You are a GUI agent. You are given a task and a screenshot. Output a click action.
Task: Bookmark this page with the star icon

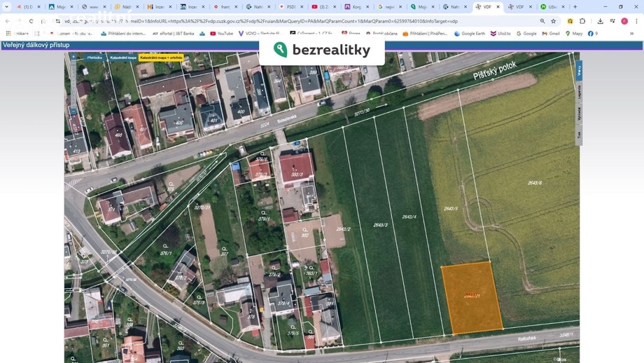553,21
